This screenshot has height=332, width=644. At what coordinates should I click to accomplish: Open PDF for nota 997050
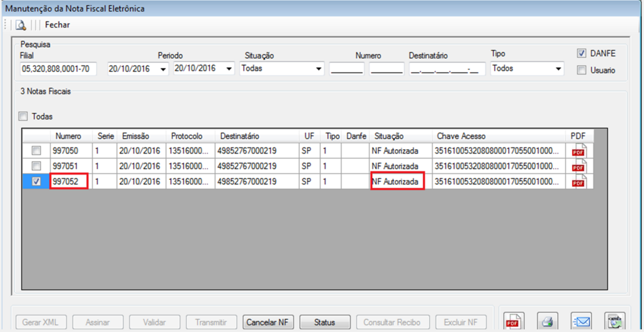tap(579, 151)
